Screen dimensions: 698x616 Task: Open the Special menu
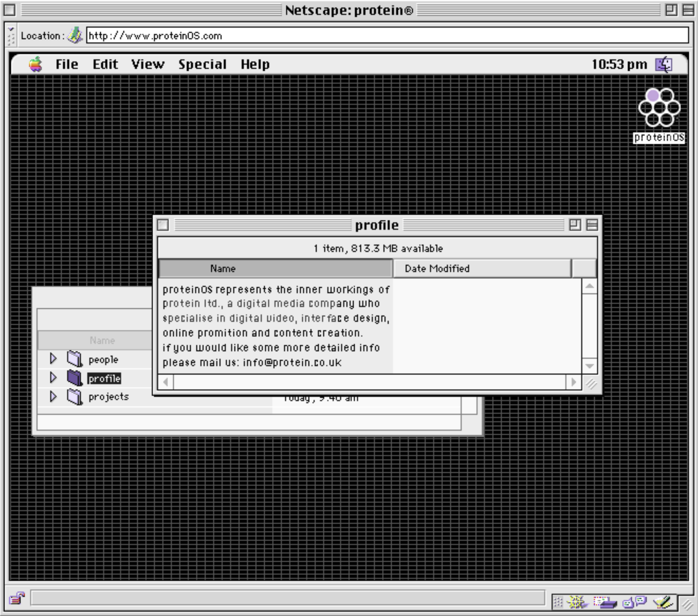[x=202, y=64]
